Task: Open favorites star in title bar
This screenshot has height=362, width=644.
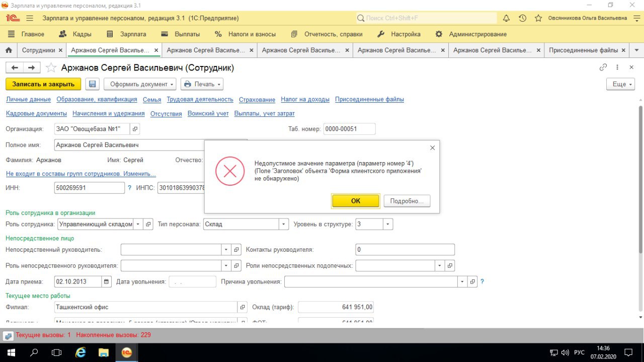Action: 538,18
